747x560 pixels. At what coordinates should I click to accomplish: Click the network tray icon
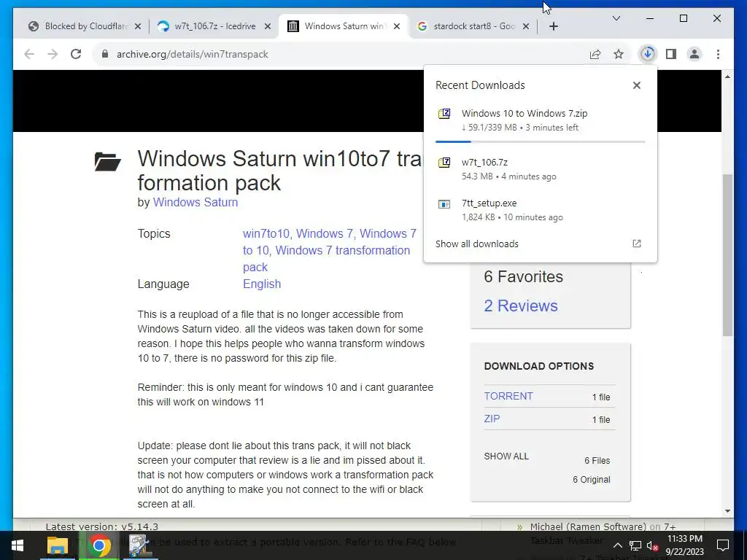click(635, 545)
